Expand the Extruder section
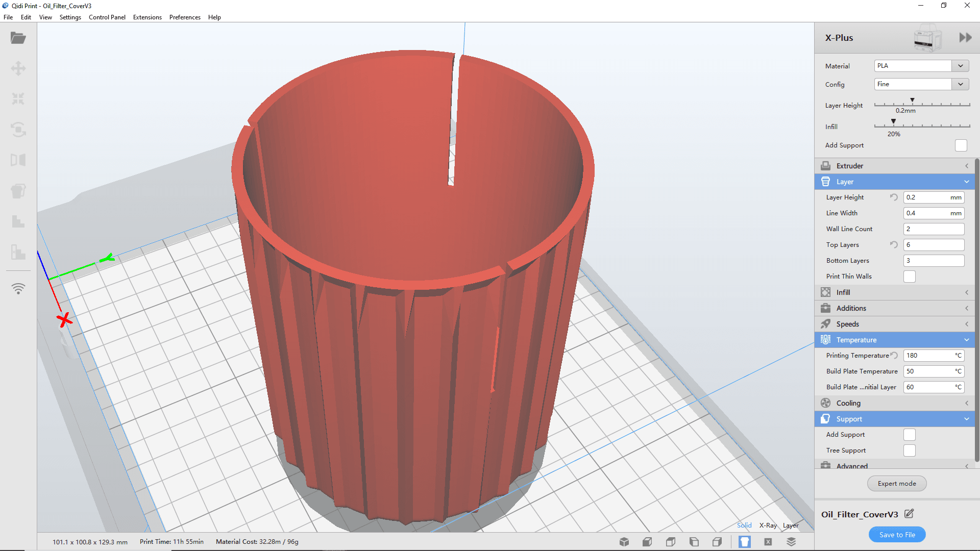The height and width of the screenshot is (551, 980). [894, 166]
